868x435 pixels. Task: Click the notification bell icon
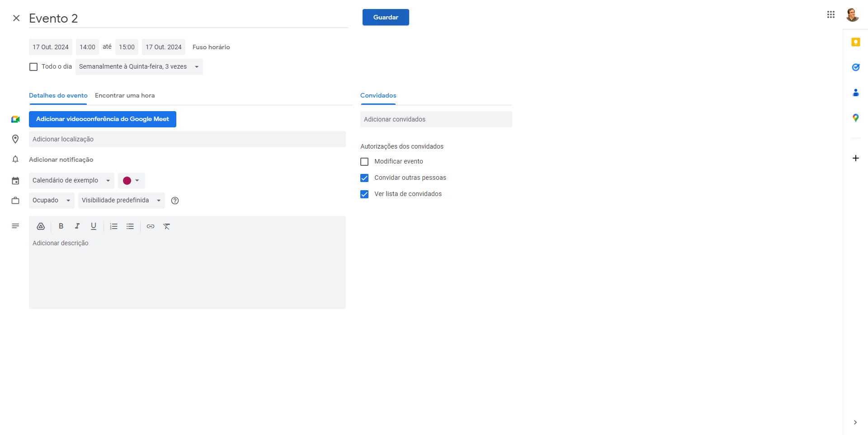point(15,159)
